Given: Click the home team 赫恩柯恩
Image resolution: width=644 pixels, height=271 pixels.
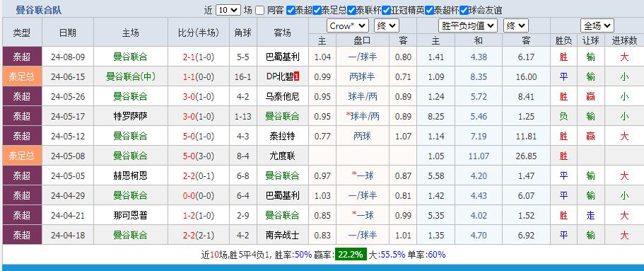Looking at the screenshot, I should pyautogui.click(x=130, y=175).
